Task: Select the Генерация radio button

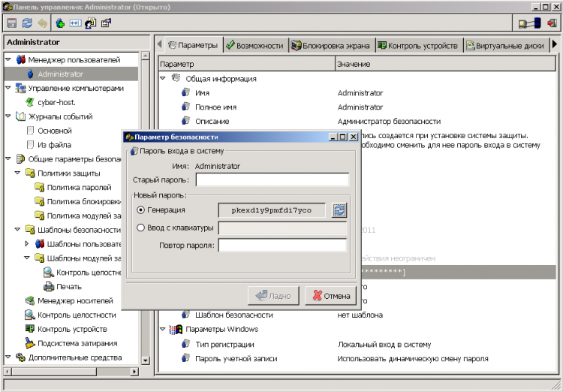Action: click(x=141, y=210)
